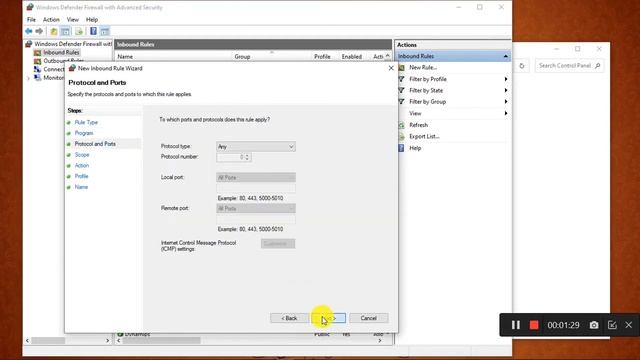Click the Filter by State funnel icon
Viewport: 640px width, 360px height.
[402, 90]
